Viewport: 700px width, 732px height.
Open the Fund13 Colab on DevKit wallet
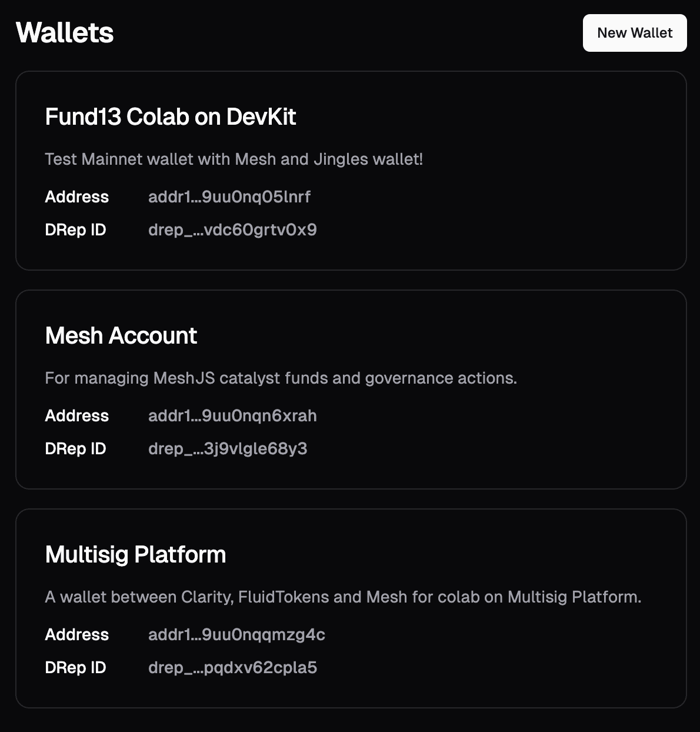pos(350,169)
